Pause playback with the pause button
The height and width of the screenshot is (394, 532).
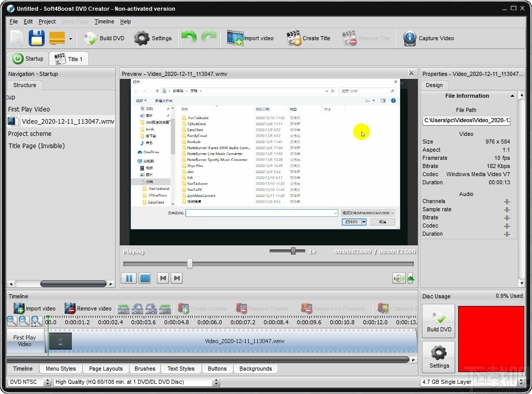coord(128,277)
